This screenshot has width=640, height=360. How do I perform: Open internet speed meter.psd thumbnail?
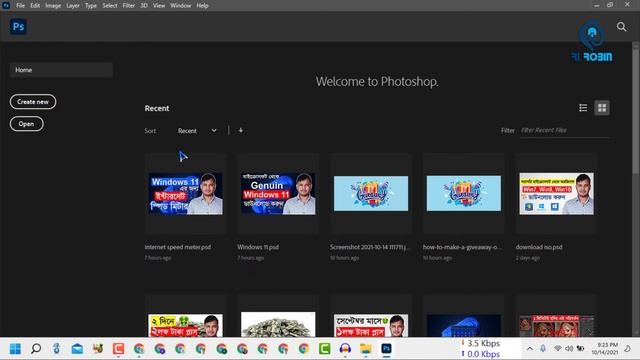tap(186, 193)
